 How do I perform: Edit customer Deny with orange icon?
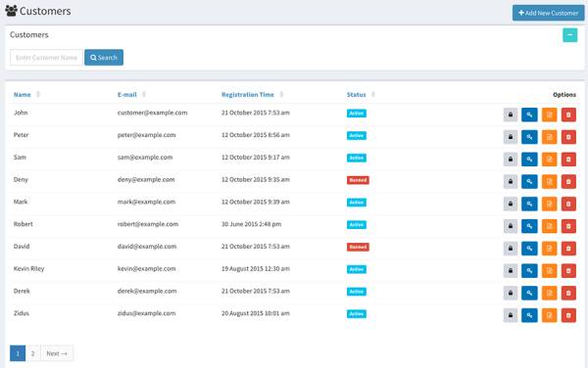550,182
